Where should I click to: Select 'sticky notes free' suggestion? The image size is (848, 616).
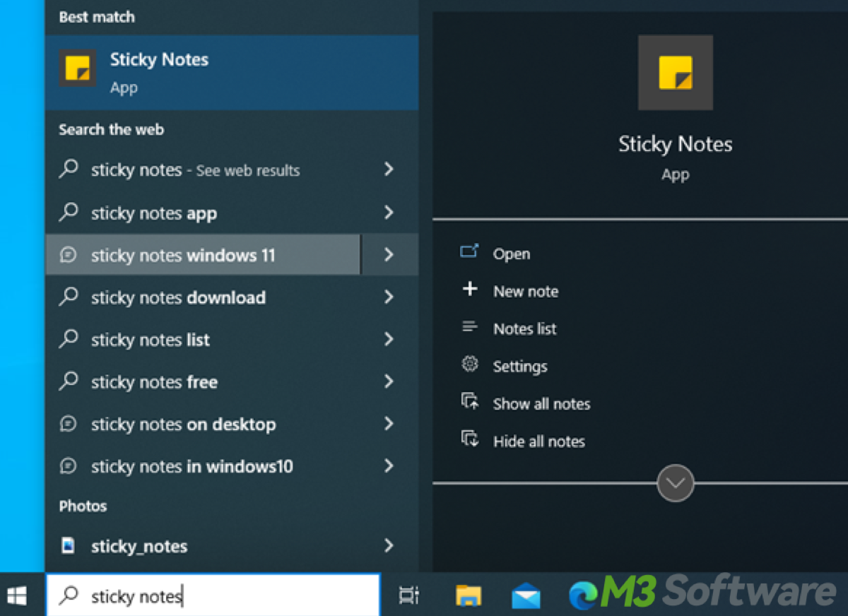(x=203, y=382)
